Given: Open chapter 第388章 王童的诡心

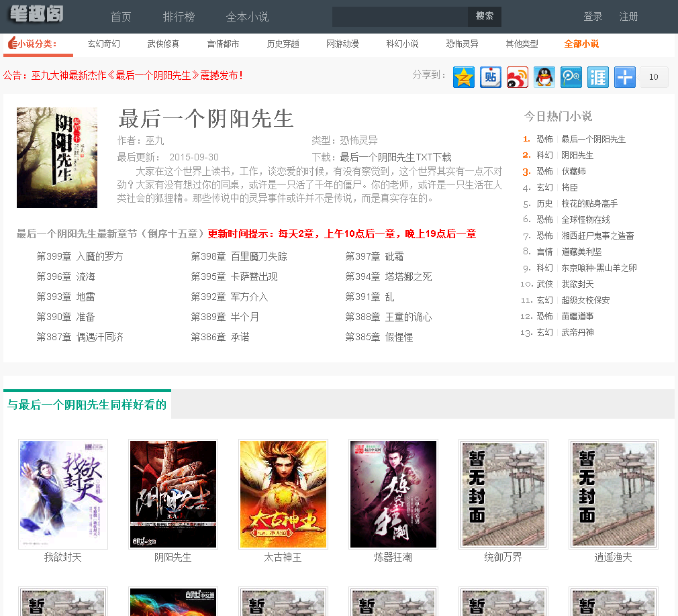Looking at the screenshot, I should tap(388, 317).
